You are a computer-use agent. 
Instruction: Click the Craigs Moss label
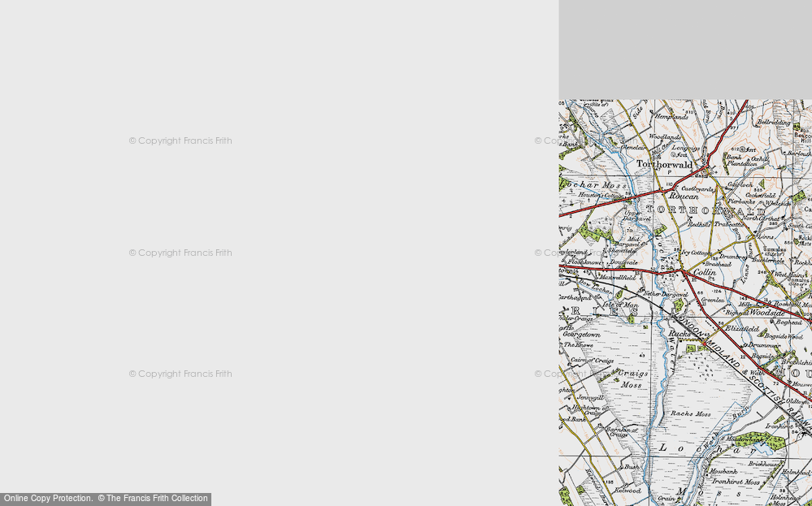pos(632,378)
